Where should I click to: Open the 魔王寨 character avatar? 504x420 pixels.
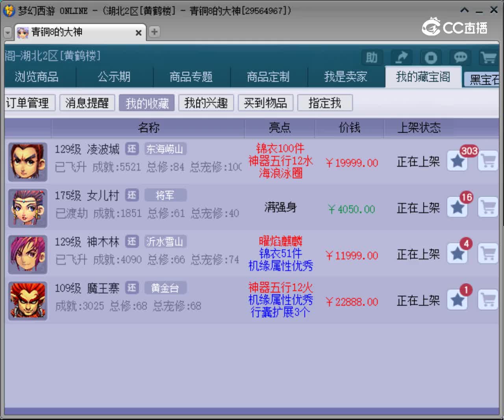(x=28, y=301)
